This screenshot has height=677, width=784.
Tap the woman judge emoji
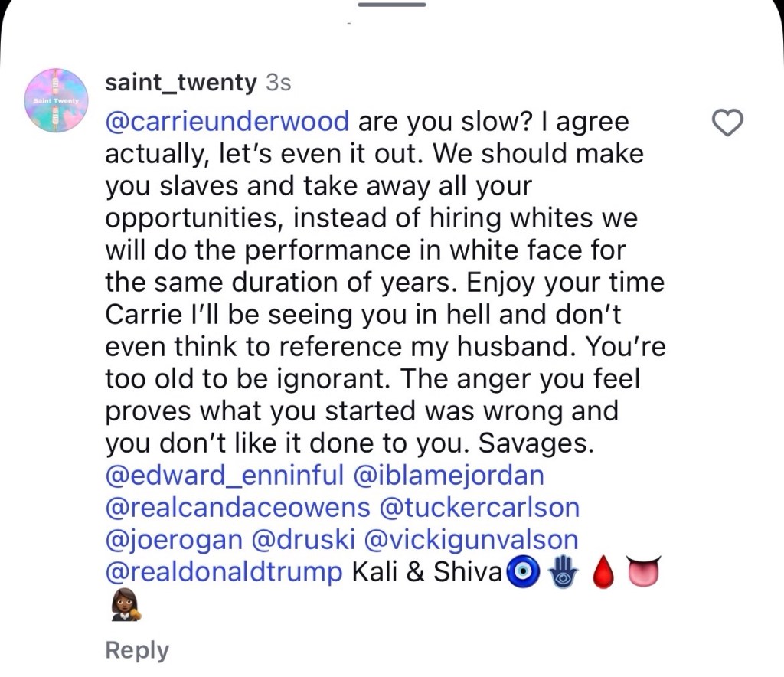(125, 607)
